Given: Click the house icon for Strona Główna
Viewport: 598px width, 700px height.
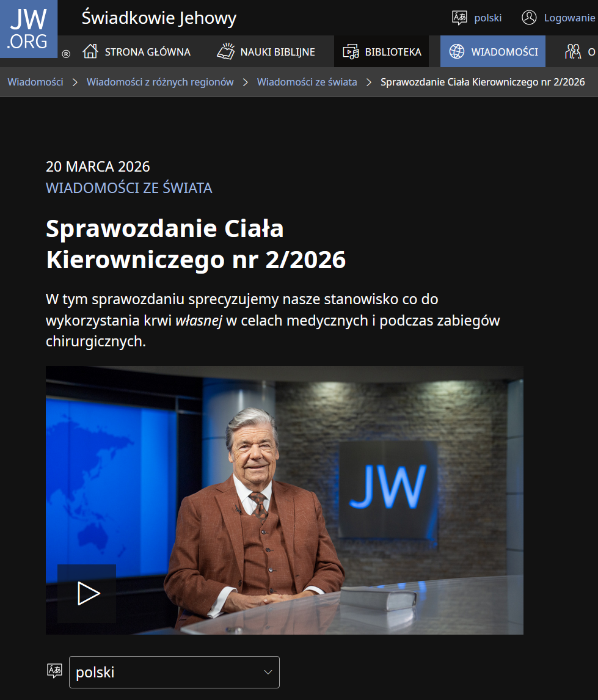Looking at the screenshot, I should click(x=90, y=52).
